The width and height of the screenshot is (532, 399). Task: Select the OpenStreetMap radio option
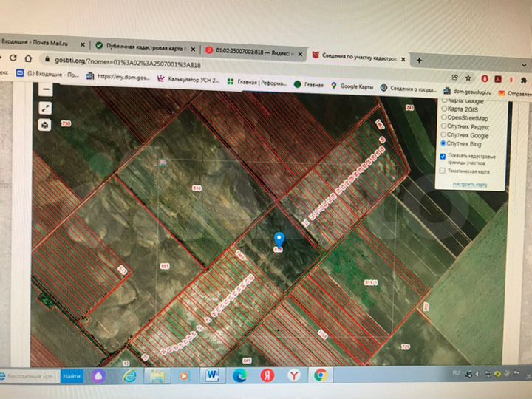(x=443, y=117)
